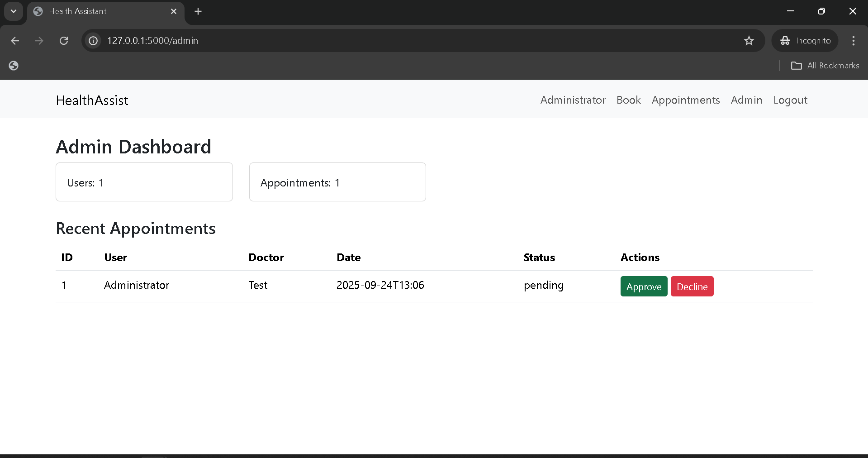Open the Chrome three-dot menu
Screen dimensions: 868x458
[x=853, y=41]
